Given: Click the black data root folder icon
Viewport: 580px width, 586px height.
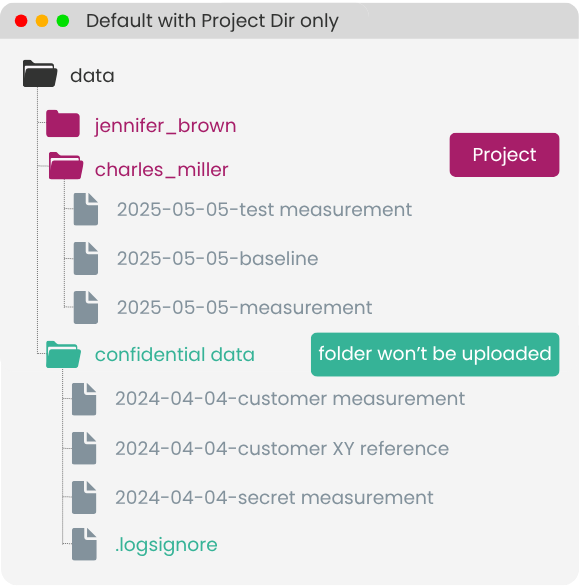Looking at the screenshot, I should click(x=40, y=74).
